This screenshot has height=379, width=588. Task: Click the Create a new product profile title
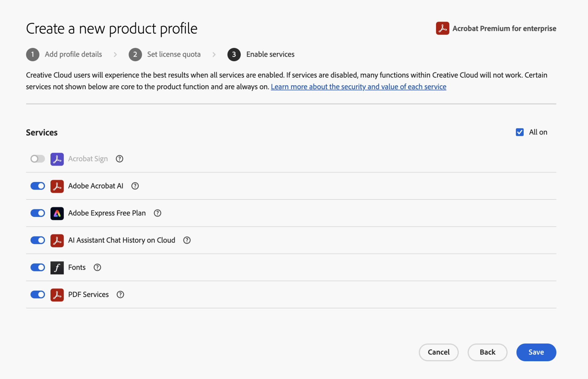[x=112, y=29]
